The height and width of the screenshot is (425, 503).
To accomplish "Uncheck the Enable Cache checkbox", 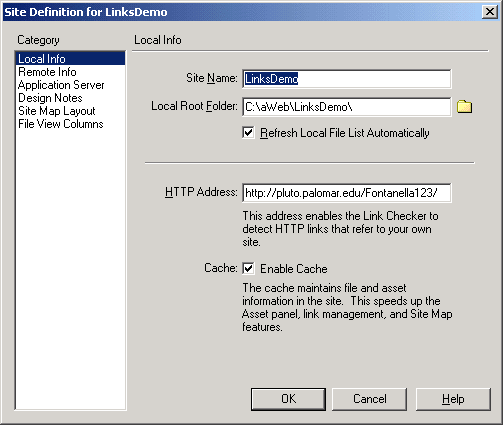I will (x=248, y=268).
